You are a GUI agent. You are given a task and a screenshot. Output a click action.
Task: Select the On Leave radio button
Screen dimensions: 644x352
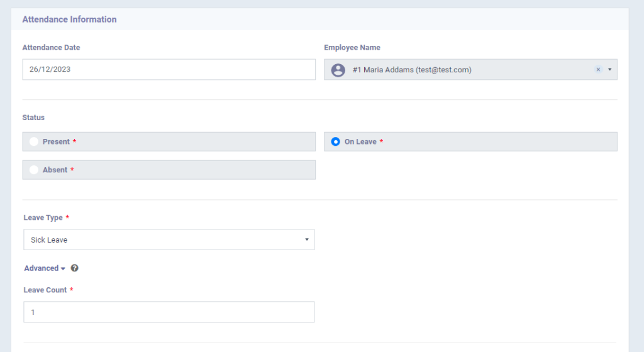pos(335,142)
